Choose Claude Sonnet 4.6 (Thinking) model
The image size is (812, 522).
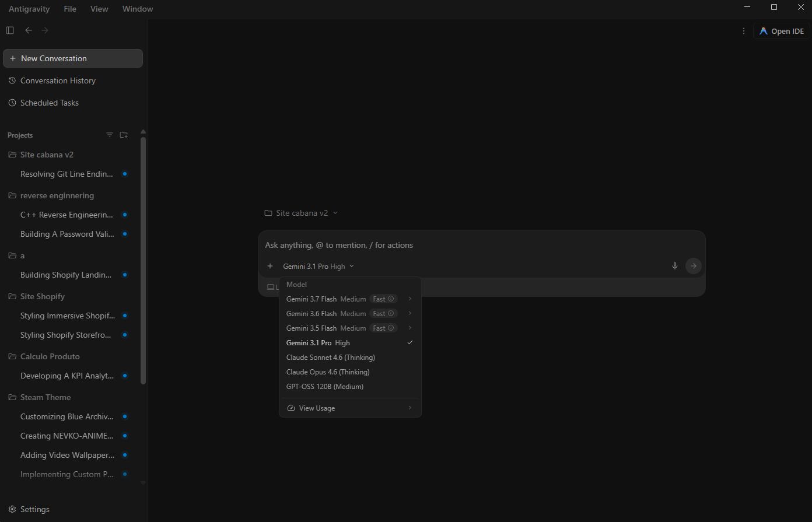click(350, 358)
